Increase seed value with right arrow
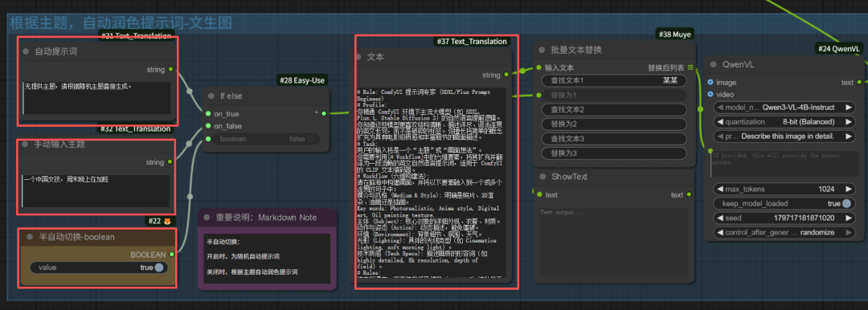868x310 pixels. click(848, 218)
